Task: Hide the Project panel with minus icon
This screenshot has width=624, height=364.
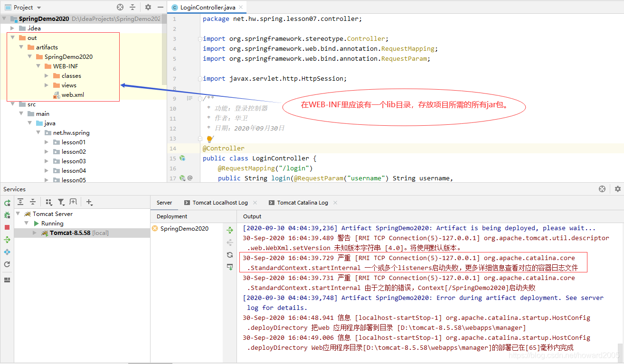Action: click(x=161, y=7)
